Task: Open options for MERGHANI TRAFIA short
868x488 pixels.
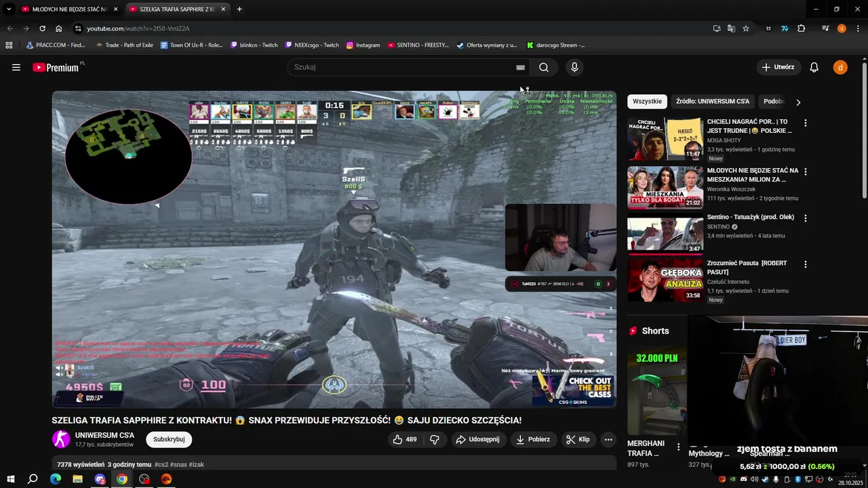Action: (x=678, y=447)
